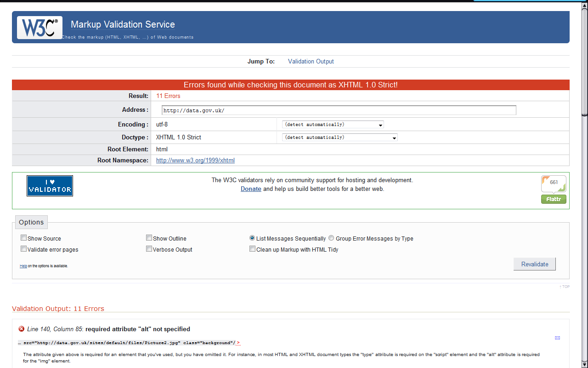Click the html Root Element value
This screenshot has width=588, height=368.
pyautogui.click(x=162, y=149)
